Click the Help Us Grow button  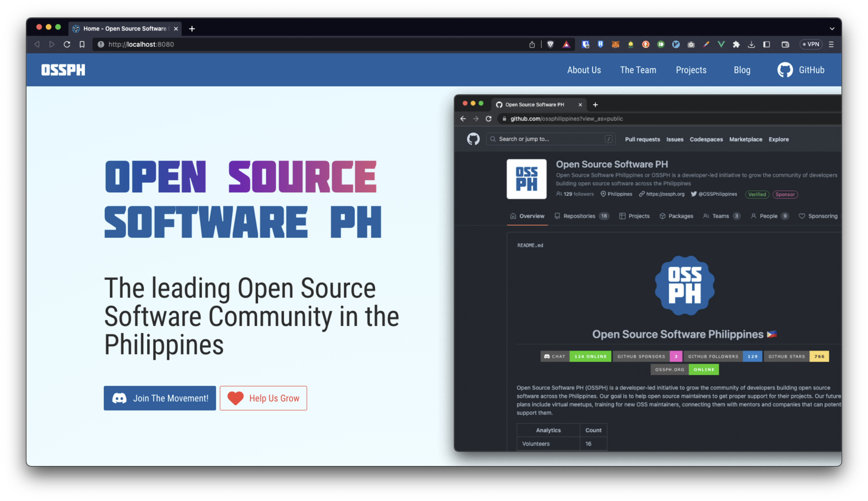coord(263,398)
